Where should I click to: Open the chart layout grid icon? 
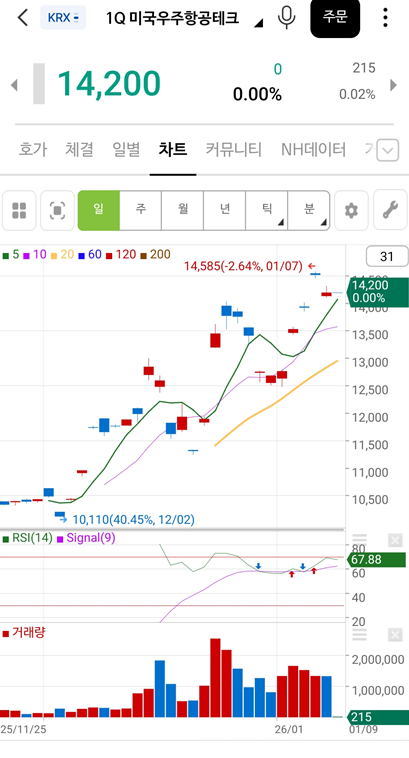pos(19,210)
